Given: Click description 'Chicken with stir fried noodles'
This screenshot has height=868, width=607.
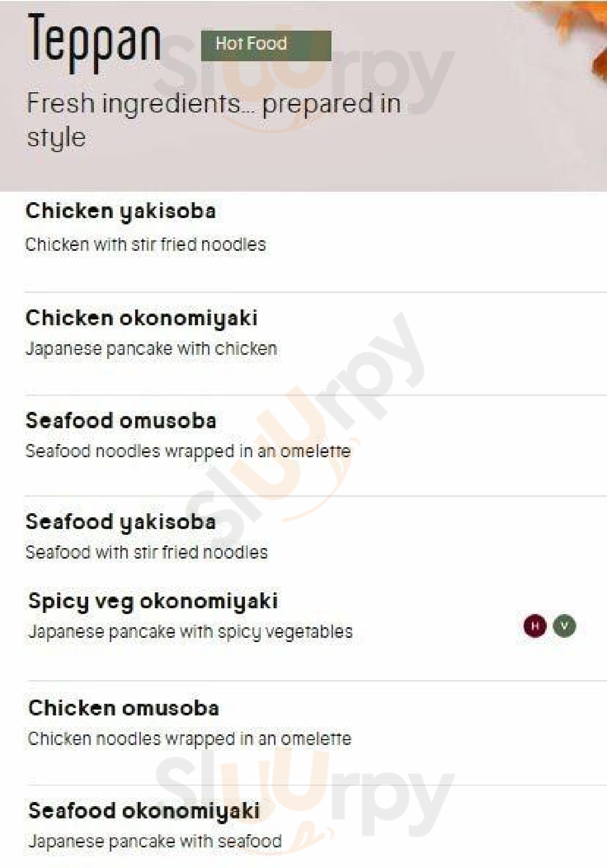Looking at the screenshot, I should (146, 244).
